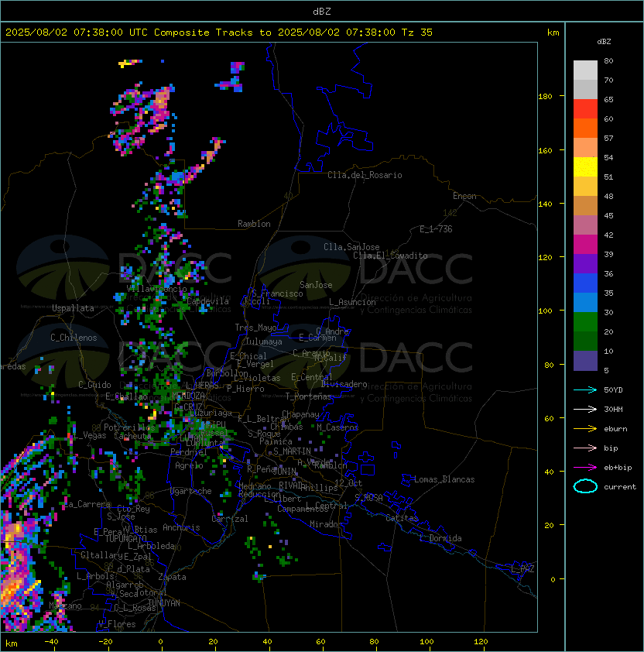Screen dimensions: 644x652
Task: Click the 'TUPUNGATO' map label
Action: 125,538
